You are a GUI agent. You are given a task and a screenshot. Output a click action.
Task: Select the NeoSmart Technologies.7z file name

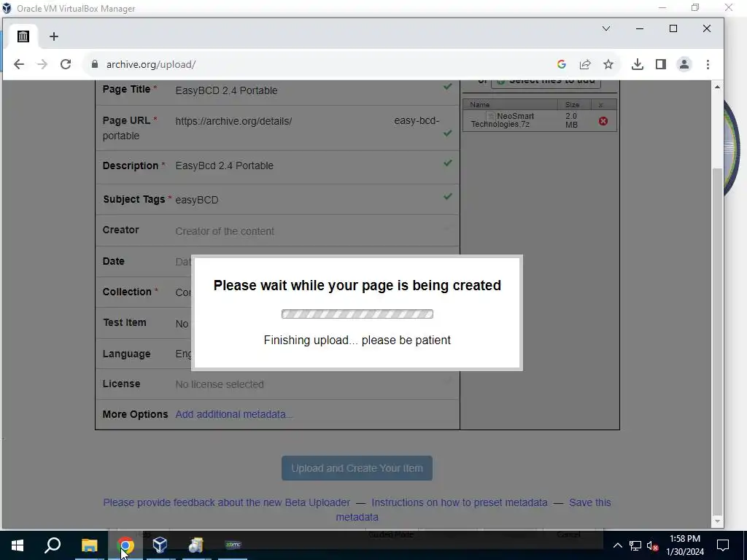coord(502,120)
